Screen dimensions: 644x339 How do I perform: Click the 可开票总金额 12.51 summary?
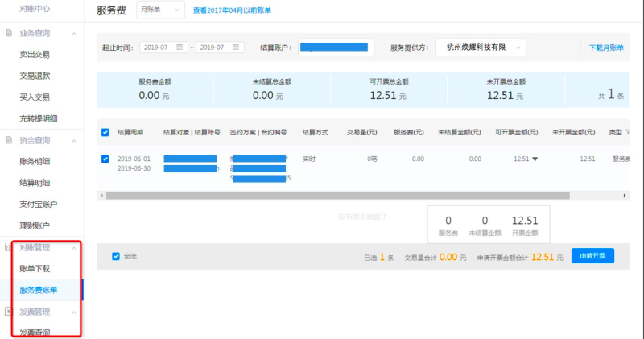[x=389, y=90]
